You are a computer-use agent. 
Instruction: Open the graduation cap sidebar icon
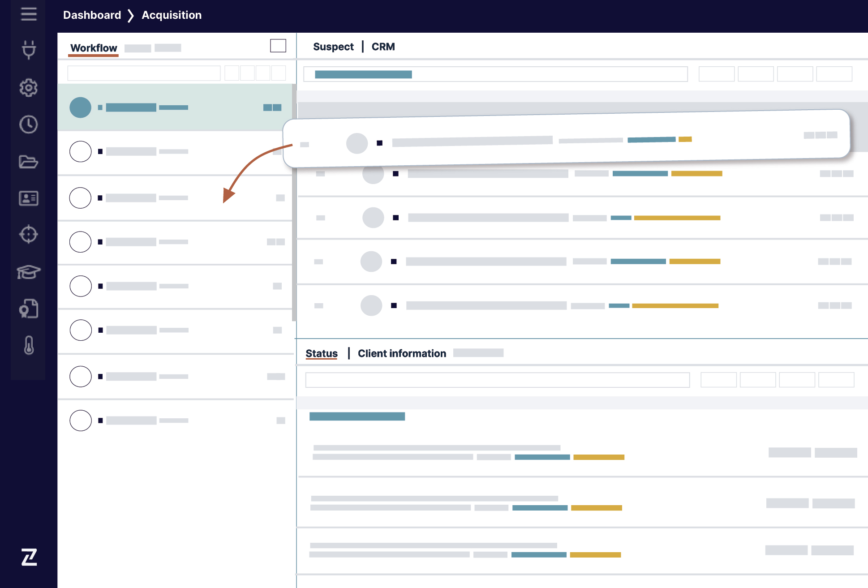pos(29,271)
